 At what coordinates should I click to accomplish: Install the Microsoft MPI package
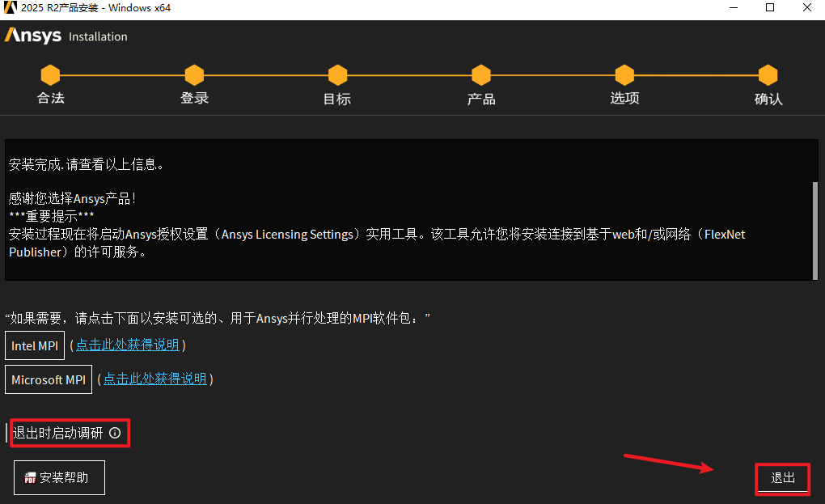coord(49,379)
